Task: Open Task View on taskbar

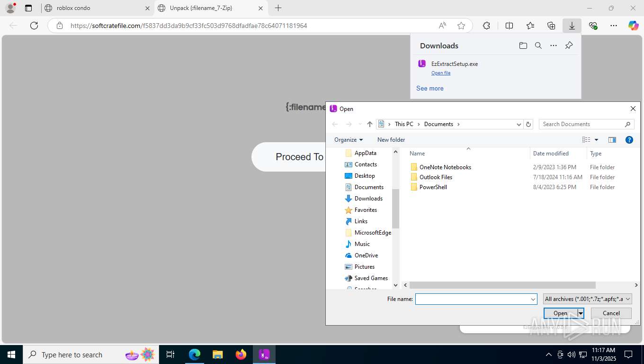Action: (x=170, y=355)
